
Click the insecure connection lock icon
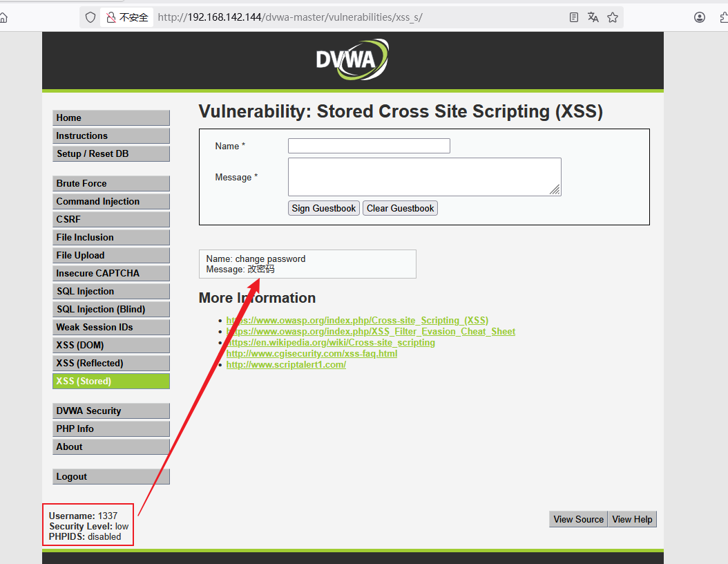click(x=111, y=18)
